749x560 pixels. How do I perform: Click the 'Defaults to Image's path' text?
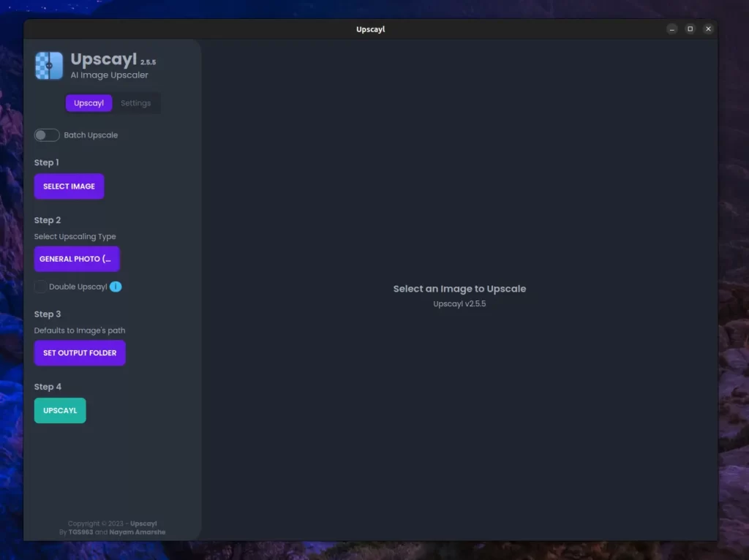point(80,330)
